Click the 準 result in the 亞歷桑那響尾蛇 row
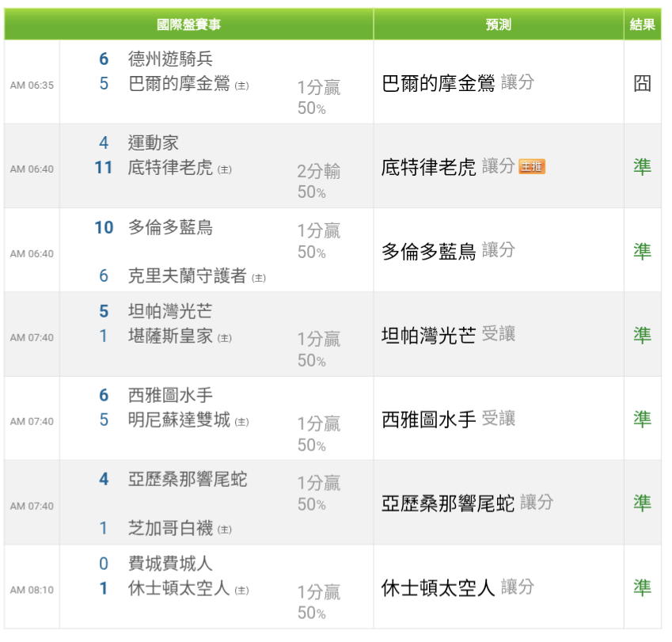The image size is (672, 642). click(x=643, y=503)
